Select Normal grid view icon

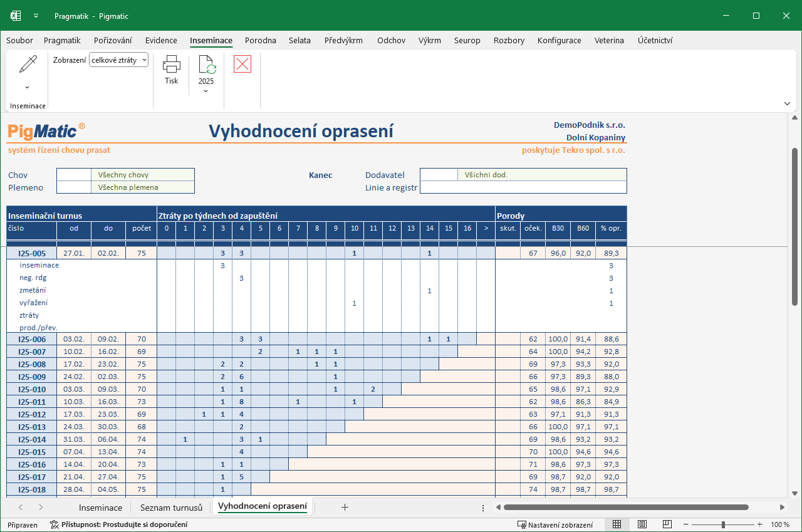click(617, 524)
